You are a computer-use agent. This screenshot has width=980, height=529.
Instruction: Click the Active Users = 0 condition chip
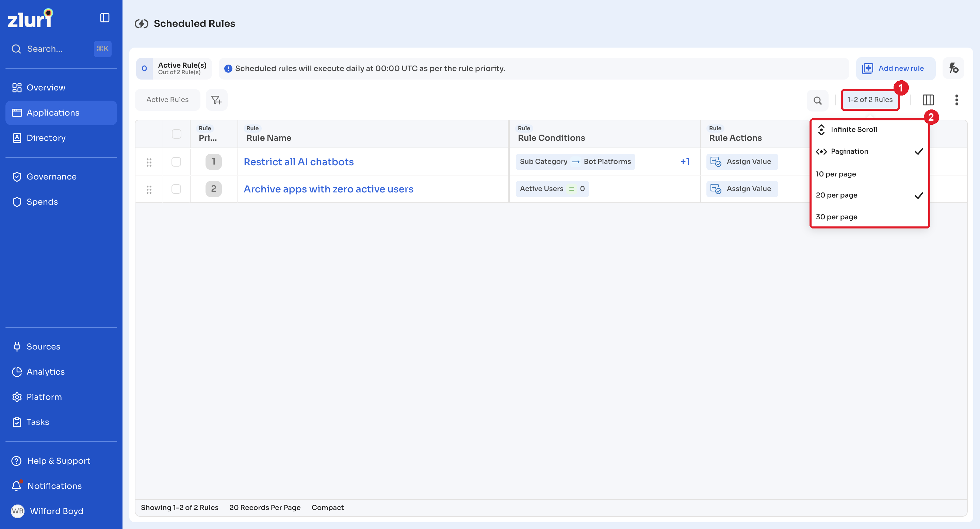[552, 189]
